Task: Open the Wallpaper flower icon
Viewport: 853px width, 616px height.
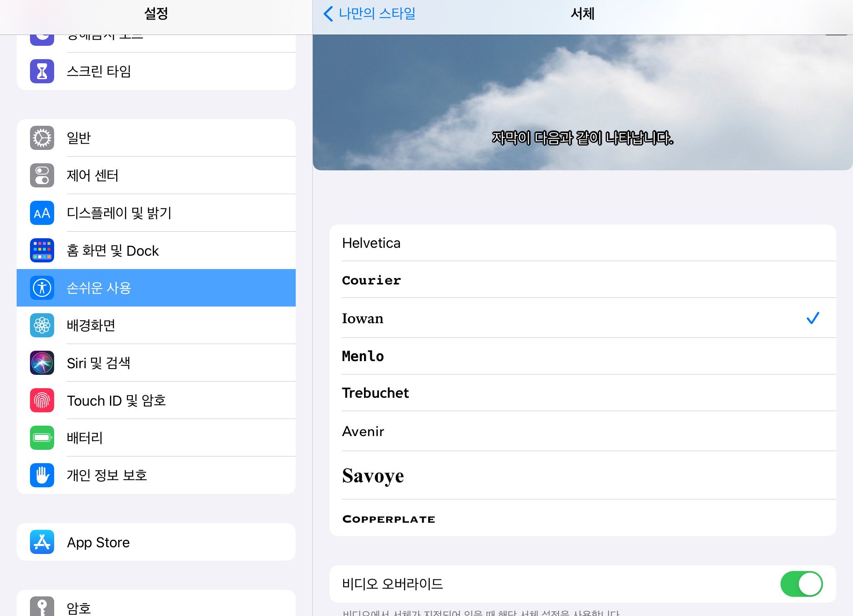Action: 42,325
